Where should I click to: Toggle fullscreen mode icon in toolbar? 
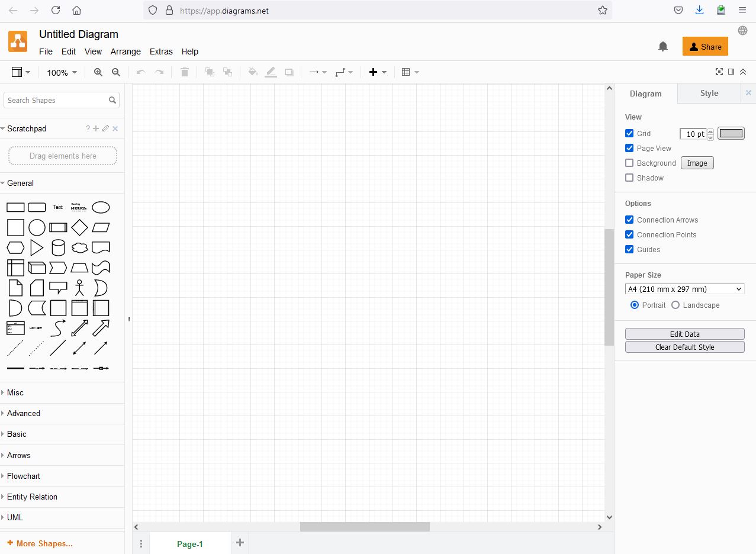(719, 72)
